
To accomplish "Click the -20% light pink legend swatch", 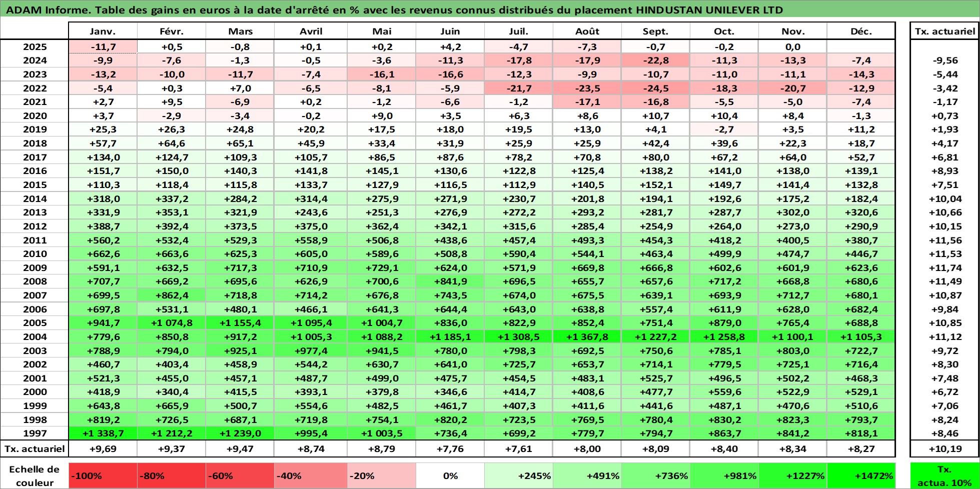I will click(x=382, y=475).
